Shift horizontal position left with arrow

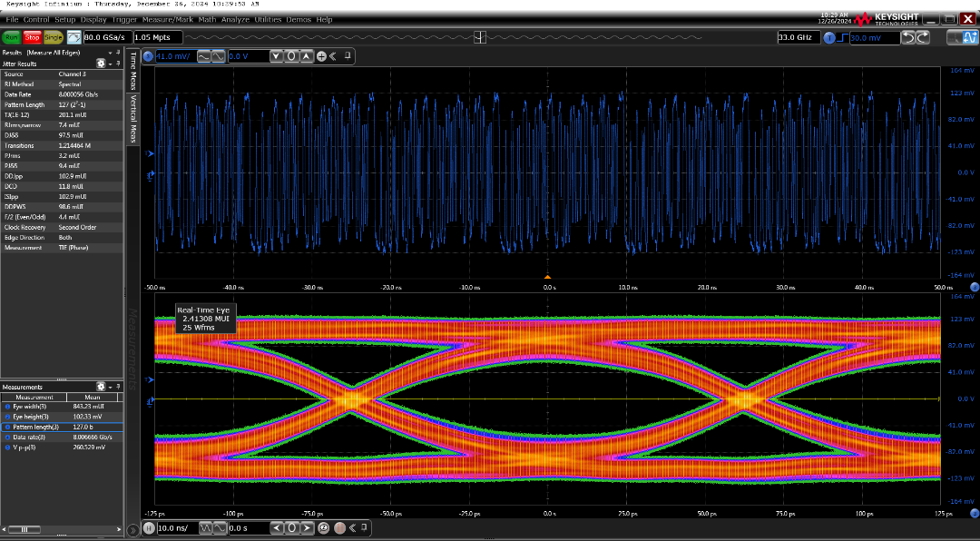pos(277,528)
